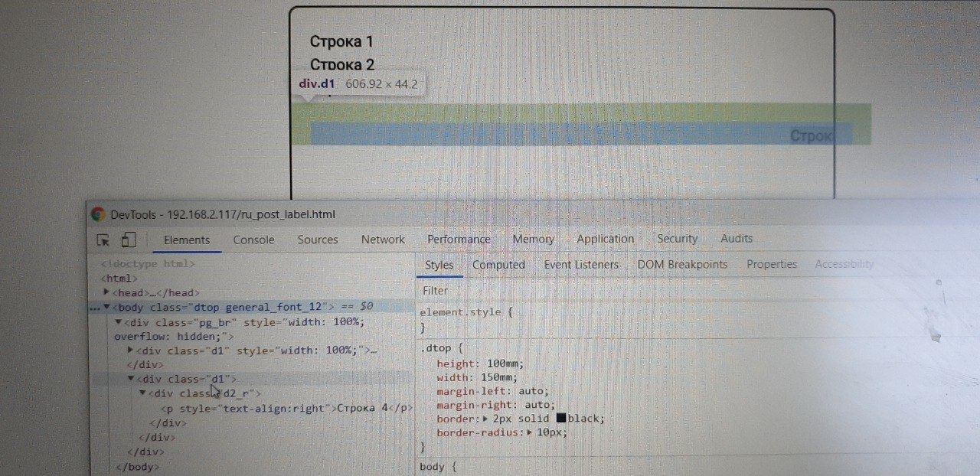Open the Performance tab

click(459, 240)
